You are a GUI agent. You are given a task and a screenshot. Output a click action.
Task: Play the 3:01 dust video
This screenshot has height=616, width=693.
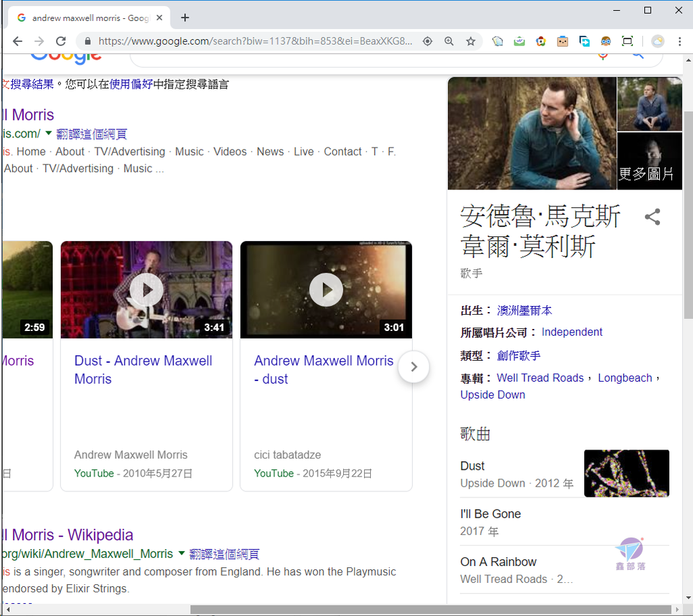(326, 290)
